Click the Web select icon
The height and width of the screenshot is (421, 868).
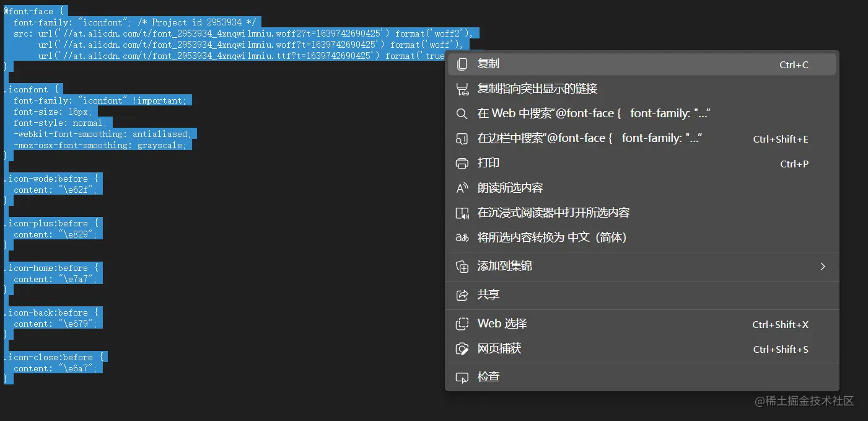point(462,324)
